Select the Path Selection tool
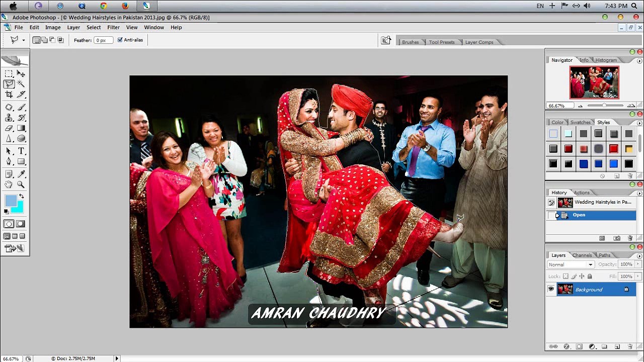The width and height of the screenshot is (644, 362). click(x=9, y=151)
